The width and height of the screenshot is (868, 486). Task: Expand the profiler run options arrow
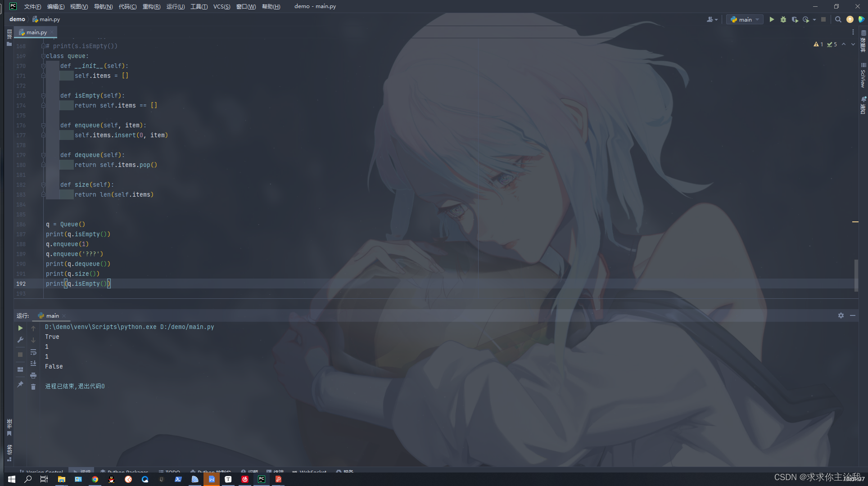coord(814,19)
